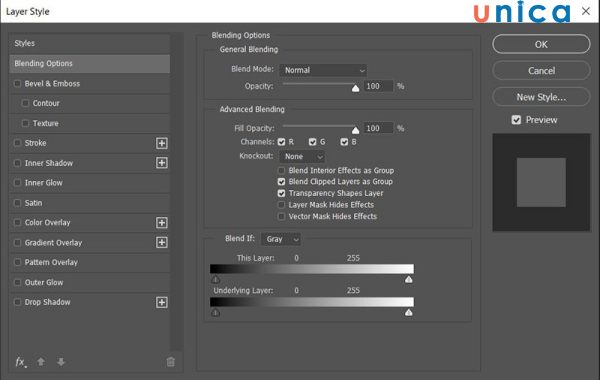Click the Opacity slider handle
Screen dimensions: 600x380
click(x=355, y=88)
